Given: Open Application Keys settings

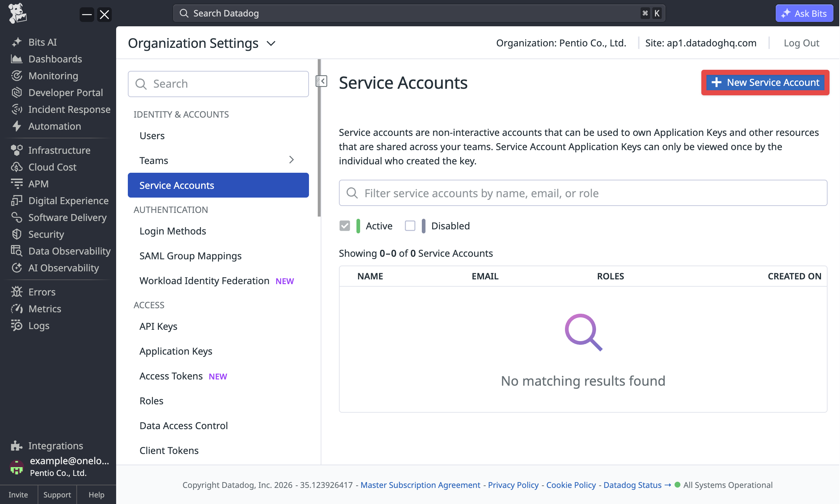Looking at the screenshot, I should (x=218, y=351).
